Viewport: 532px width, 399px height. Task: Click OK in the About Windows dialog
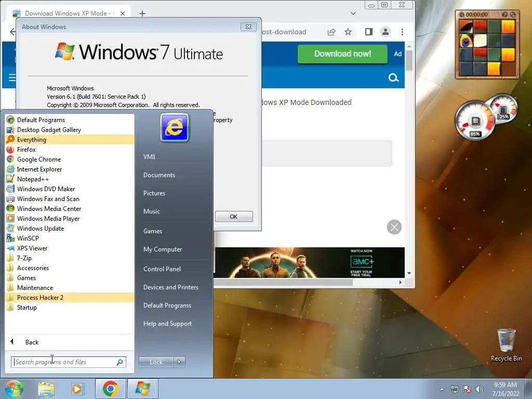click(x=234, y=217)
